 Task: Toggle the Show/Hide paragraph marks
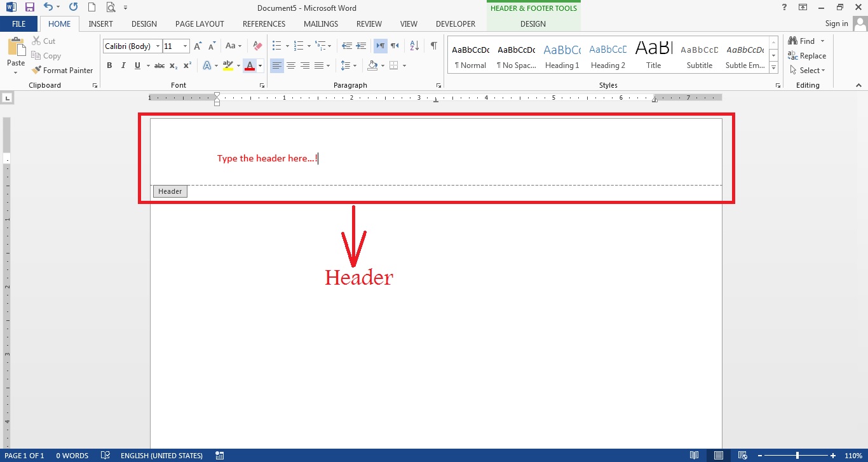pyautogui.click(x=434, y=45)
